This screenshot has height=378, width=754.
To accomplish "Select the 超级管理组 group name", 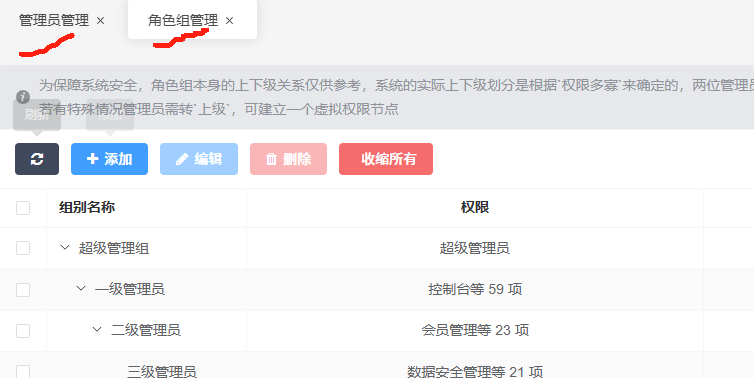I will click(x=114, y=248).
